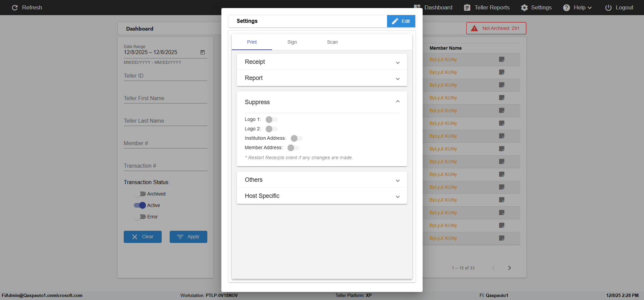Collapse the Suppress section

coord(322,102)
